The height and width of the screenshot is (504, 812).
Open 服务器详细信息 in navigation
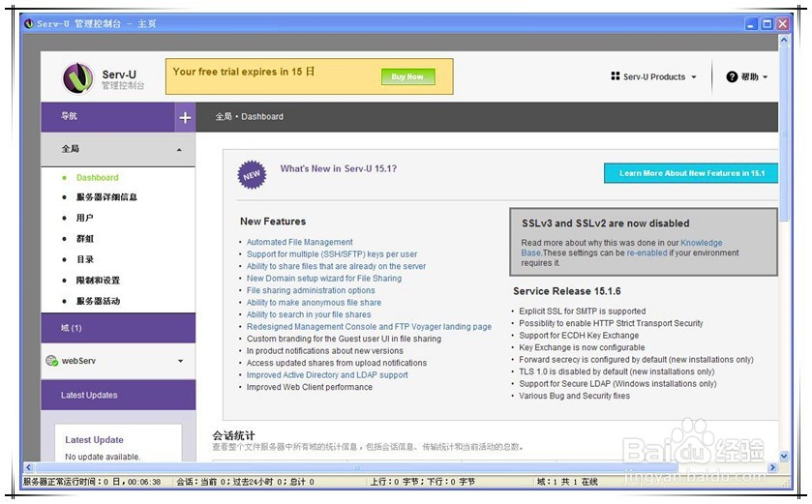(106, 197)
